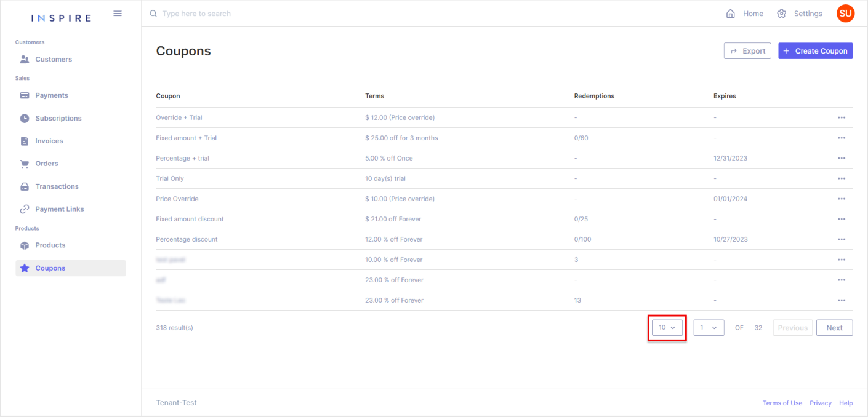Toggle the hamburger sidebar menu icon

point(118,13)
